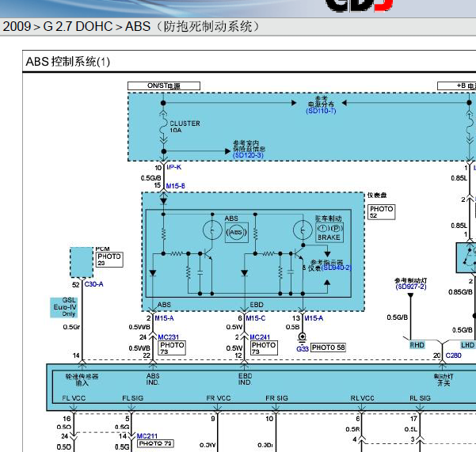Viewport: 476px width, 452px height.
Task: Click the 仪表盘 cluster label
Action: point(377,195)
